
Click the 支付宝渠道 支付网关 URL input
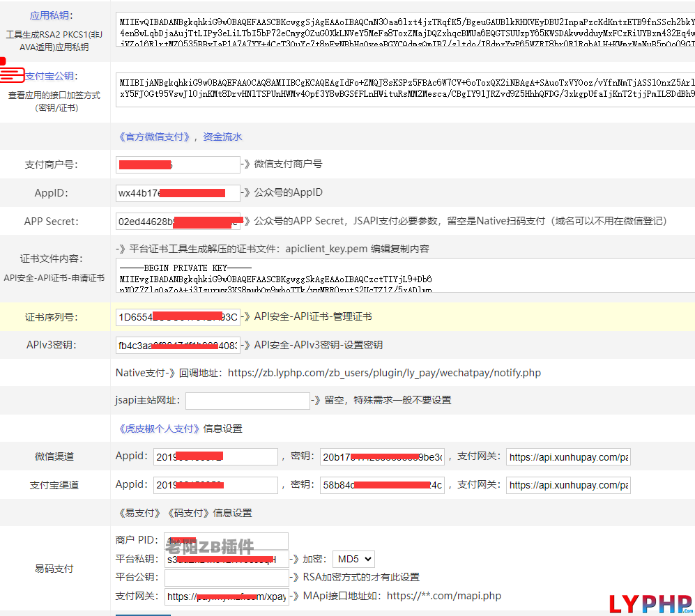tap(568, 485)
